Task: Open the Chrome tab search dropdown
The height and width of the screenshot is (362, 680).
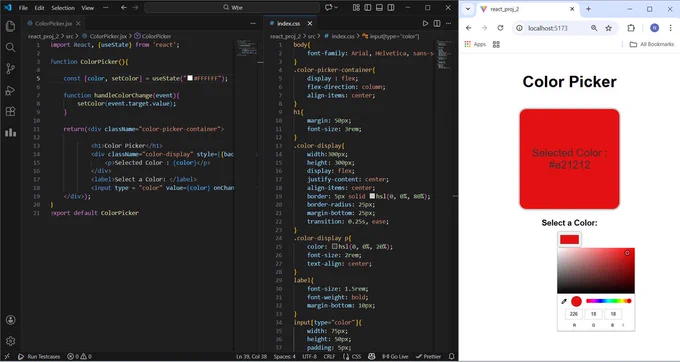Action: [x=468, y=9]
